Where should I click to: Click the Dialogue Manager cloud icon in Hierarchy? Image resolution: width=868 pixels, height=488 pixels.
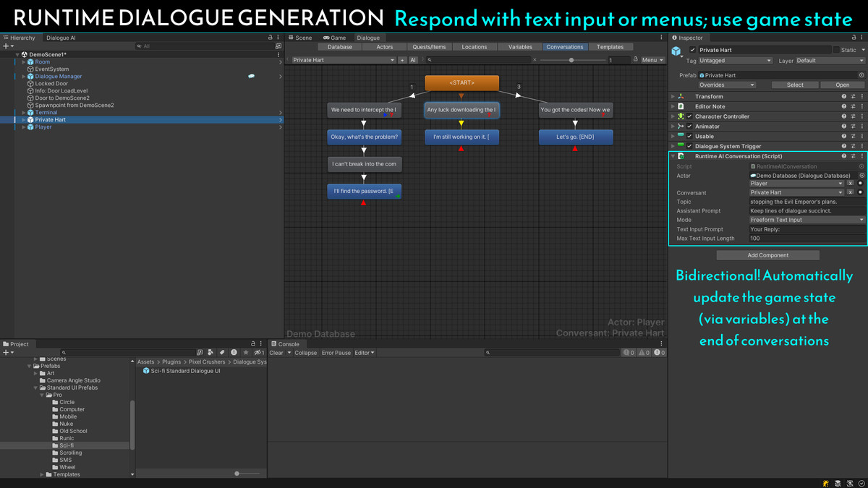251,76
